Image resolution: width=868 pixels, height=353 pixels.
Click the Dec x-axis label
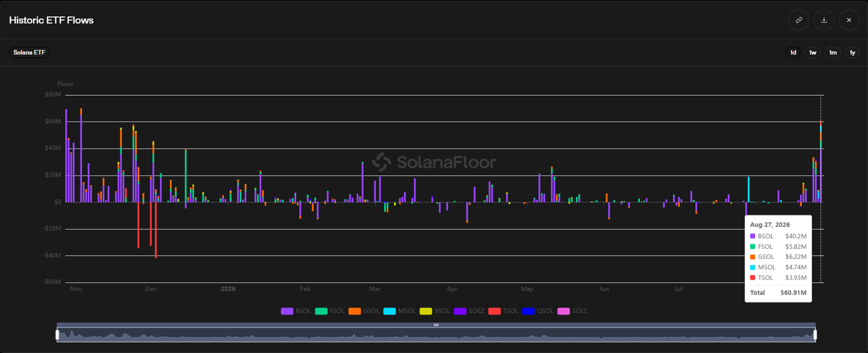pos(151,289)
